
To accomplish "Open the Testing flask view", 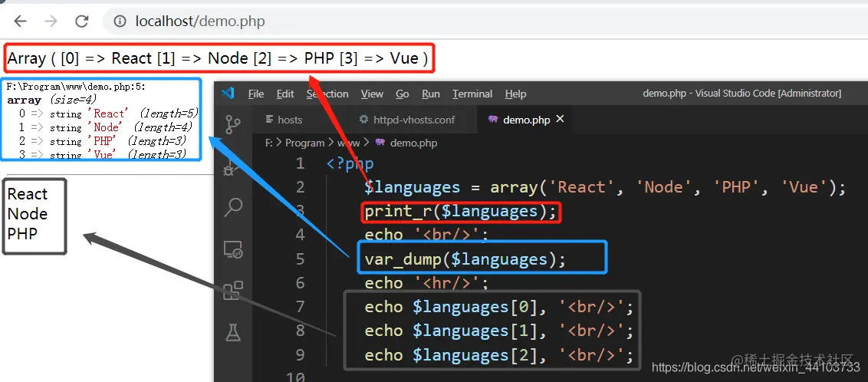I will coord(233,332).
